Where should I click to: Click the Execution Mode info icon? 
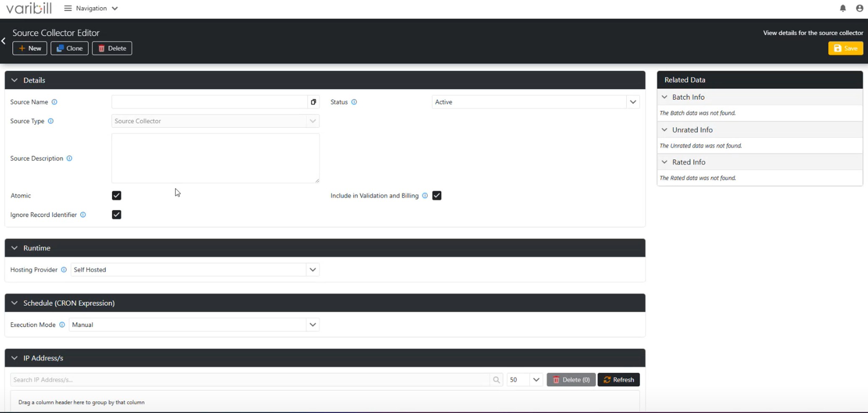coord(62,324)
